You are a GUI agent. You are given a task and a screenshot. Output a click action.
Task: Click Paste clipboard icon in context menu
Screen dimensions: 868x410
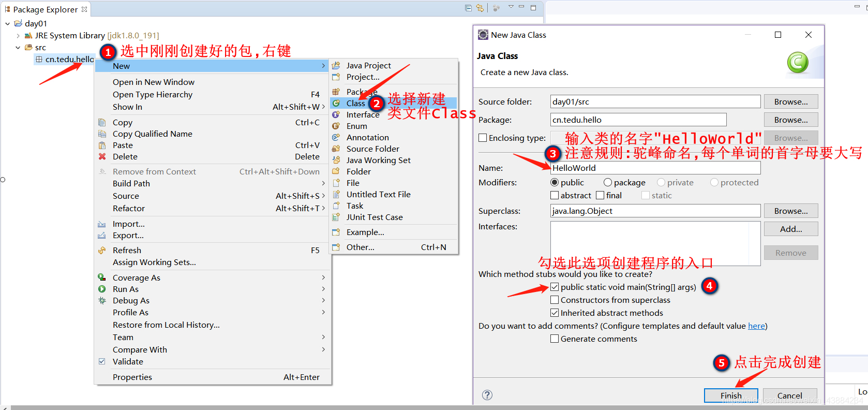click(x=102, y=145)
